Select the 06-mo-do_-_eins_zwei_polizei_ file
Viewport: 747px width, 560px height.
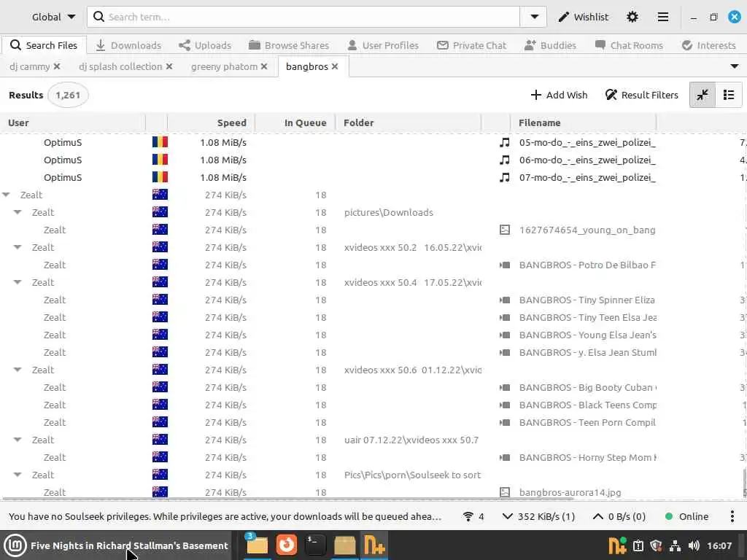[x=587, y=160]
